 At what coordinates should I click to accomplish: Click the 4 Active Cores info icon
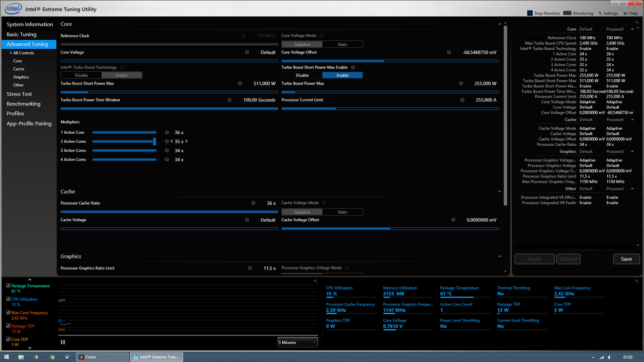coord(167,159)
